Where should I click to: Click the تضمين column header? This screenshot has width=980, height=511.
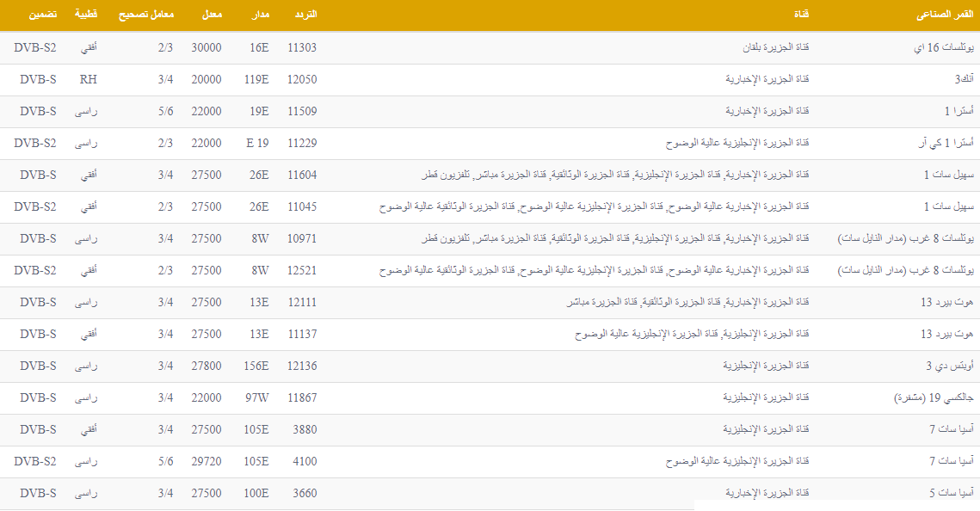click(42, 15)
